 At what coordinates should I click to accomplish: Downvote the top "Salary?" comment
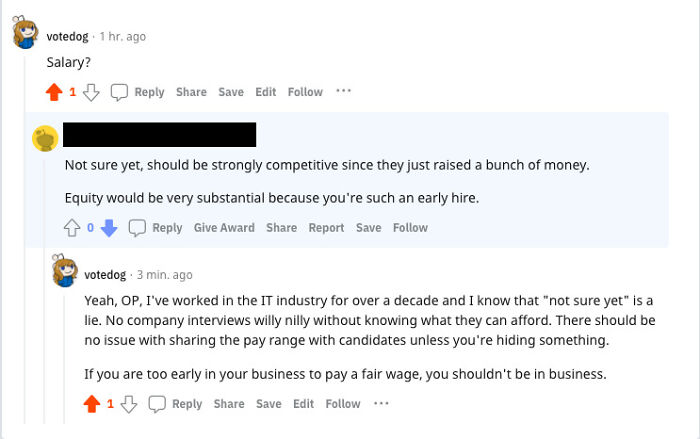91,92
